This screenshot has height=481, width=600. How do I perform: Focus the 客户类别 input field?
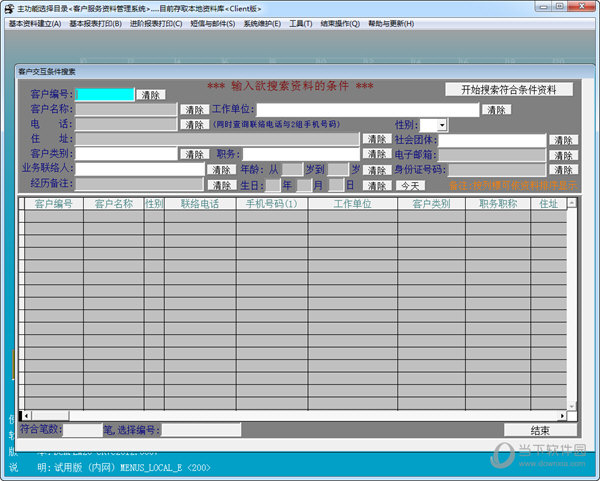tap(126, 154)
